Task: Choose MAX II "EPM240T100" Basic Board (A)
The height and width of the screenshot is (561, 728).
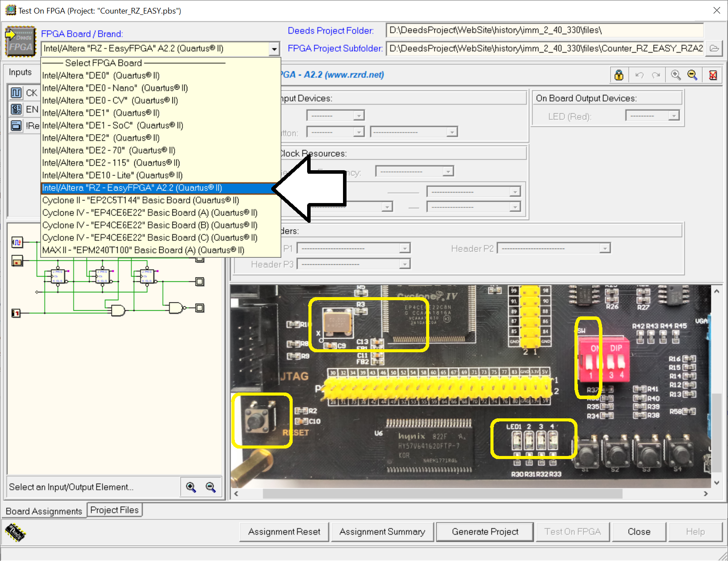Action: 161,250
